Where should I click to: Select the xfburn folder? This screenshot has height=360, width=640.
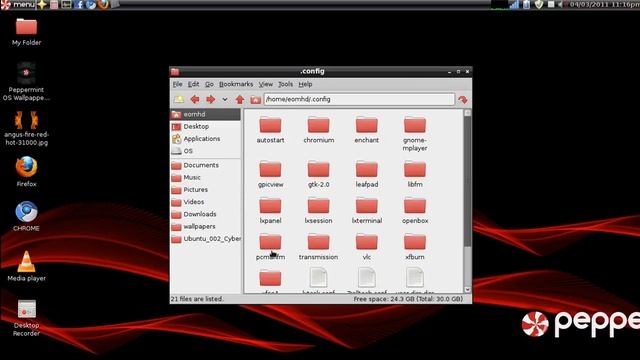[415, 247]
